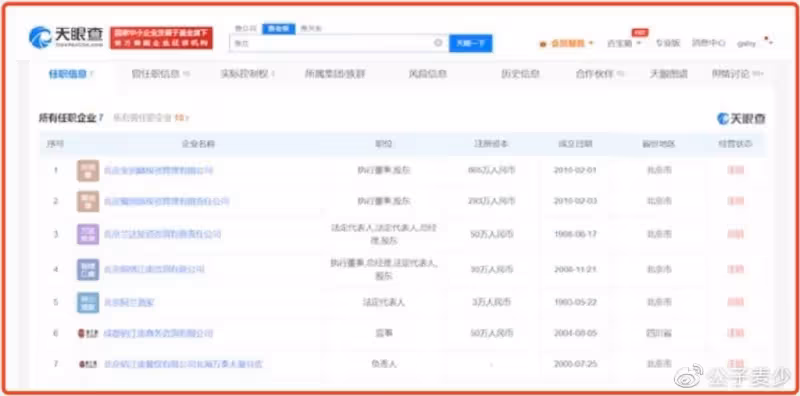This screenshot has width=800, height=396.
Task: Select the 企业名称 column header
Action: tap(198, 144)
